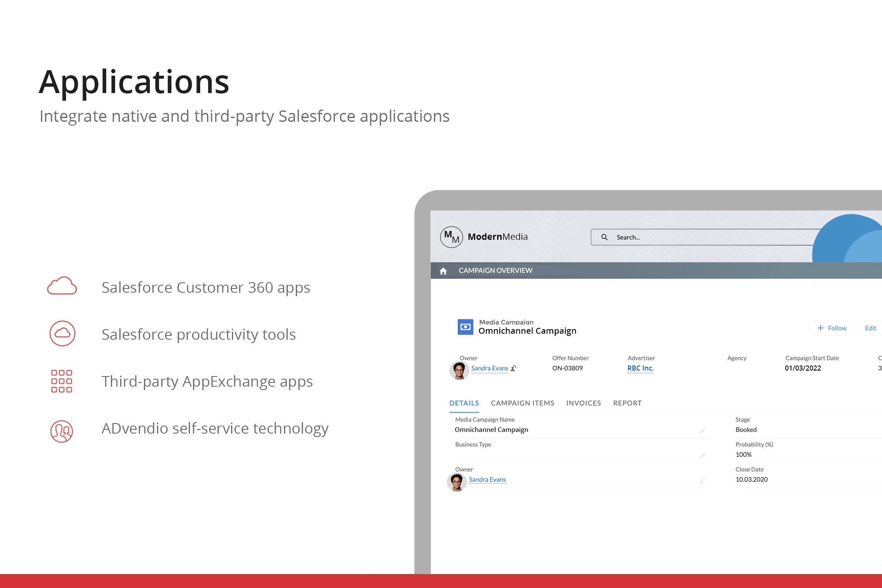Click Media Campaign Name field value
Viewport: 882px width, 588px height.
[491, 430]
